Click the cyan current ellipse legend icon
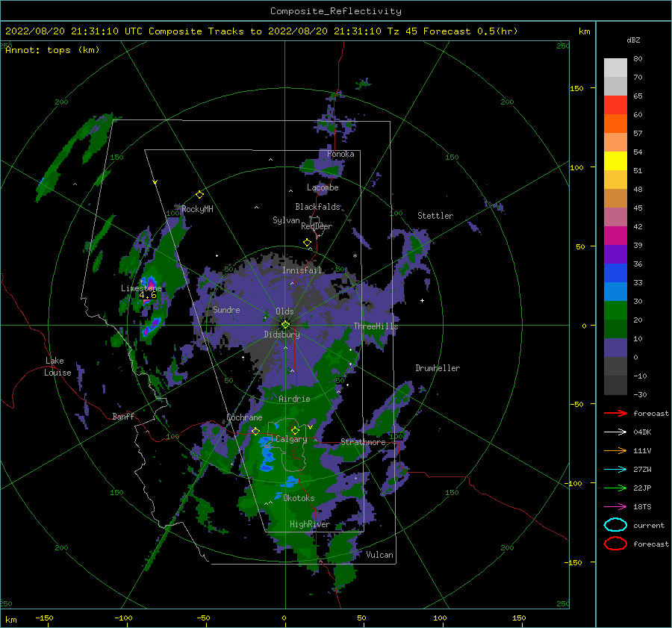The image size is (672, 628). pyautogui.click(x=615, y=525)
